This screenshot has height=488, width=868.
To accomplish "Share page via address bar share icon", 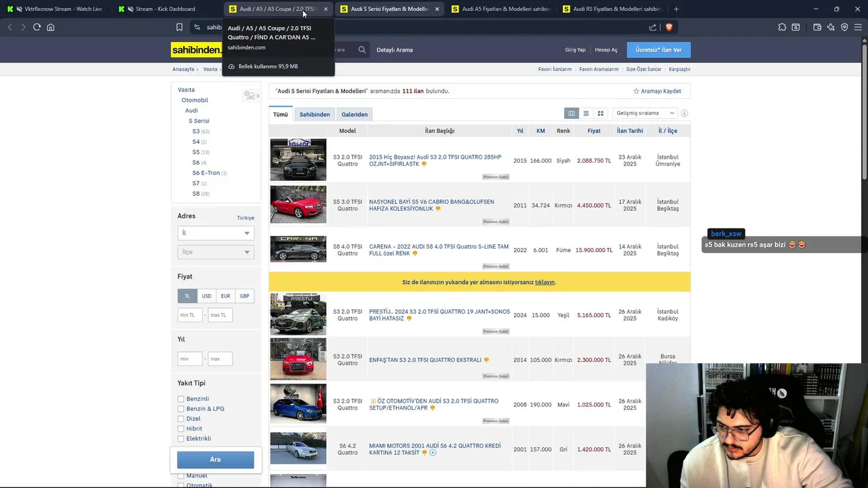I will coord(652,27).
